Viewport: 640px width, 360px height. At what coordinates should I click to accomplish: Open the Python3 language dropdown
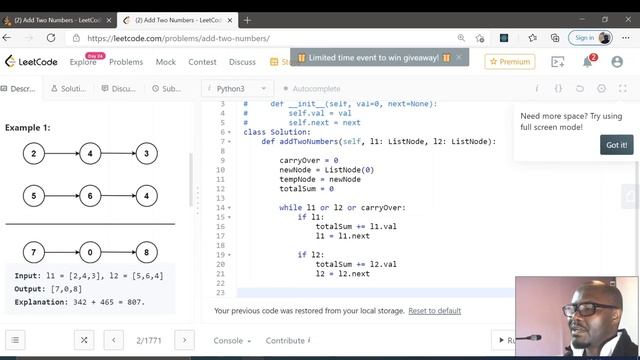237,89
